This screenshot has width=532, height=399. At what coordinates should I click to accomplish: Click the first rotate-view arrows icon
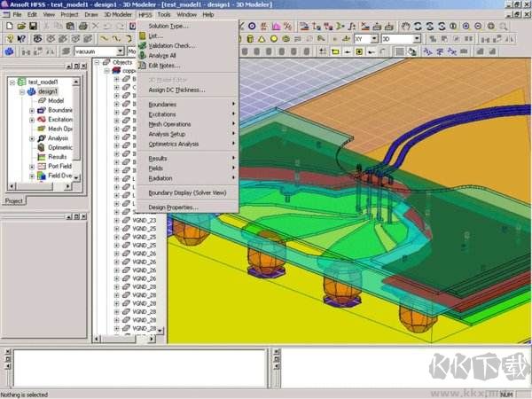pyautogui.click(x=418, y=26)
